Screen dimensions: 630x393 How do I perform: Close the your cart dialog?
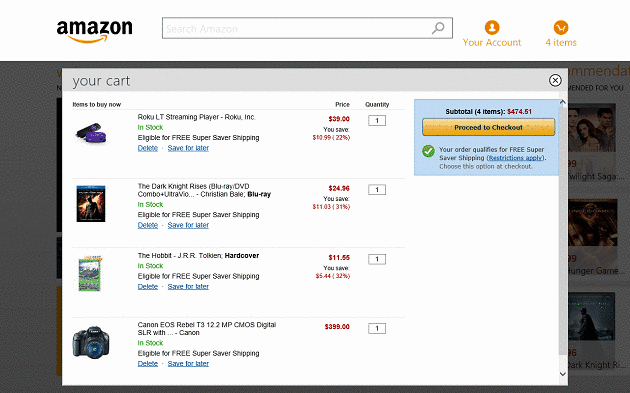tap(555, 80)
